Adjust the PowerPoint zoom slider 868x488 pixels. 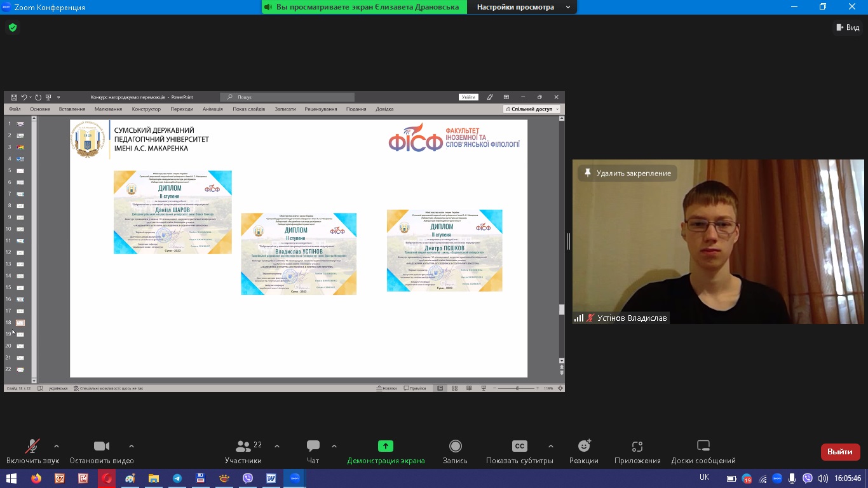tap(517, 388)
